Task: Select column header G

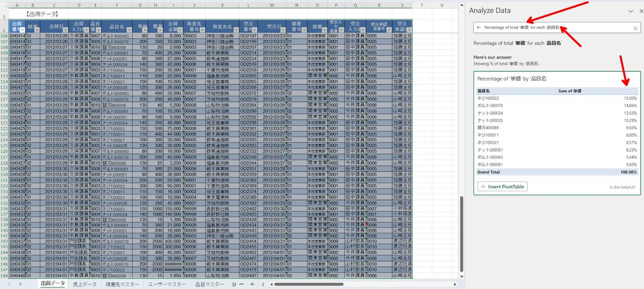Action: point(141,5)
